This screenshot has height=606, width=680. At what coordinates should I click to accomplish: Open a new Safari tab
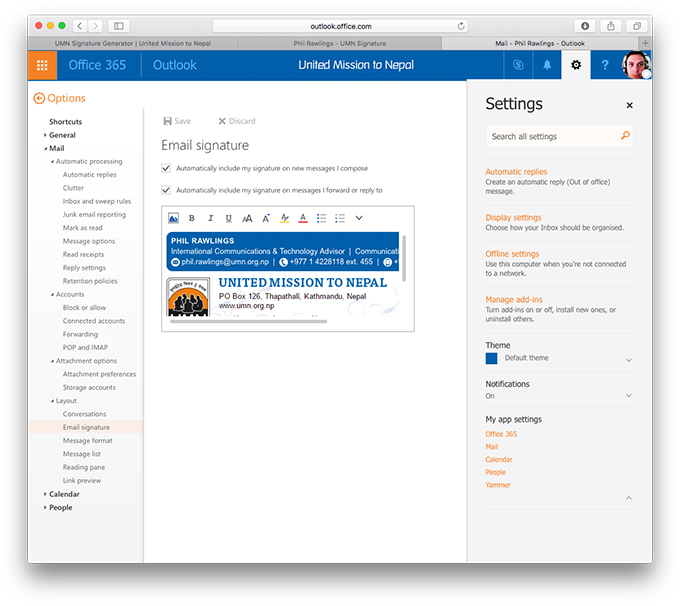[x=645, y=43]
